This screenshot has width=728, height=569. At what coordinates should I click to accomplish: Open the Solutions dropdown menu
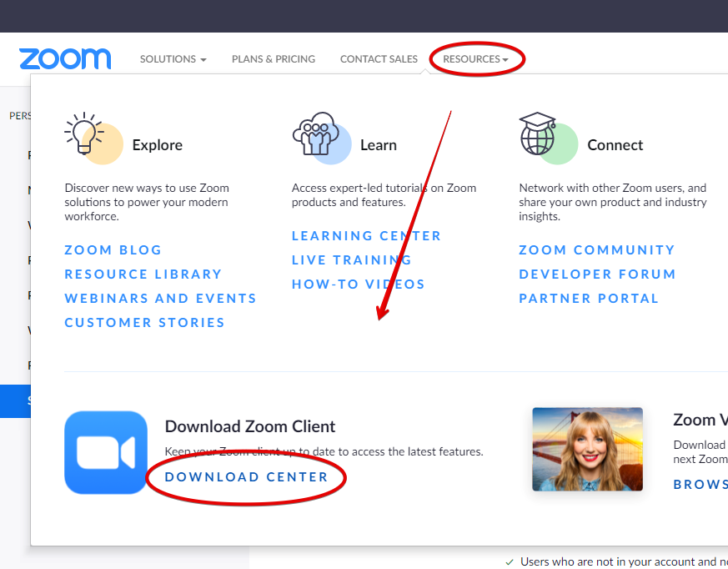[x=173, y=59]
